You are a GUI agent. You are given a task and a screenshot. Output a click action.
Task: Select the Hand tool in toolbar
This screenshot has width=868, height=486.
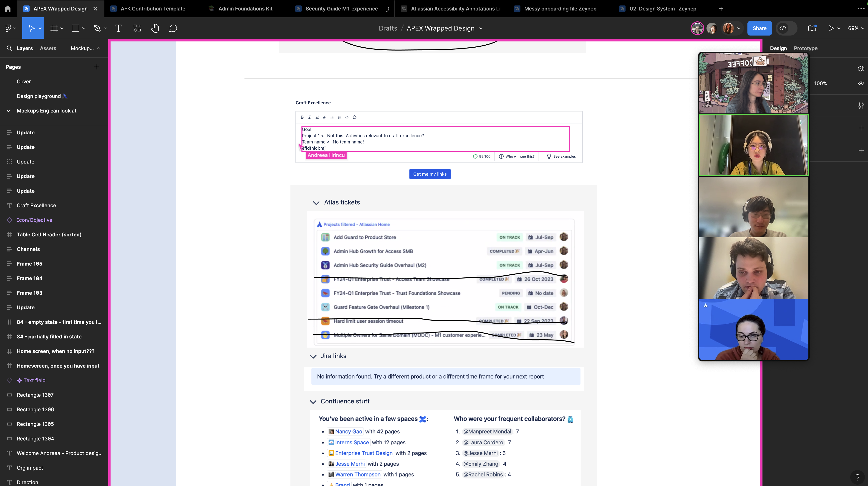click(x=155, y=28)
